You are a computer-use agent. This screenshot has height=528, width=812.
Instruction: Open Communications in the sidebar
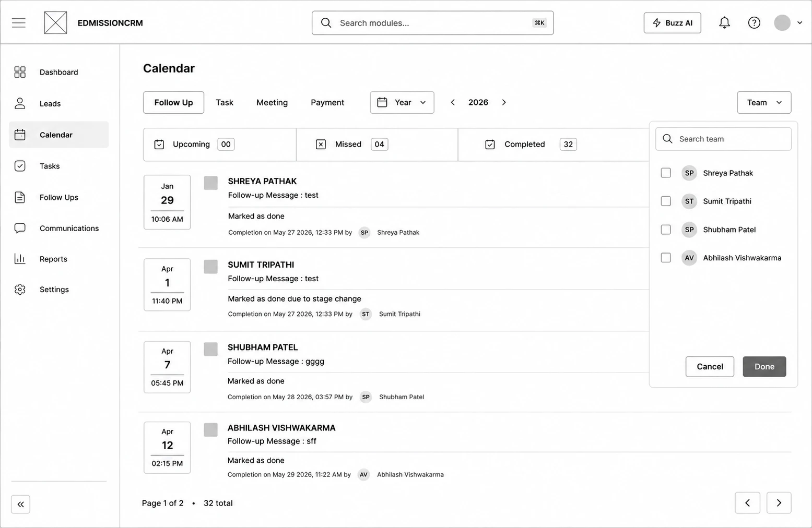tap(58, 228)
